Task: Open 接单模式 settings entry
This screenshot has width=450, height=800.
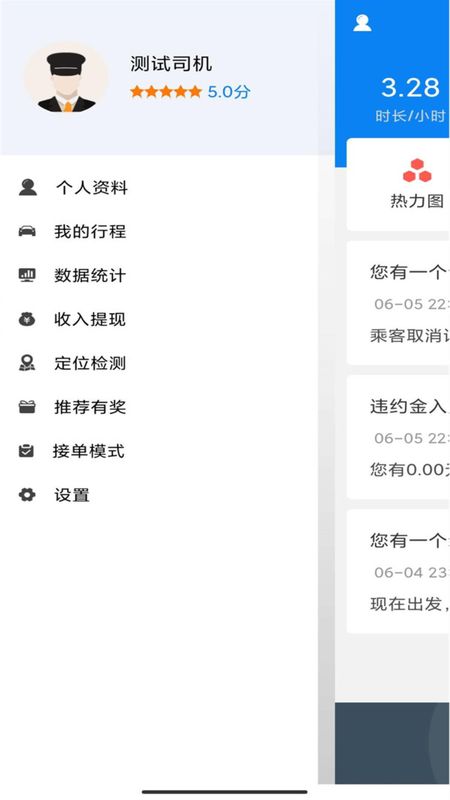Action: click(x=158, y=451)
